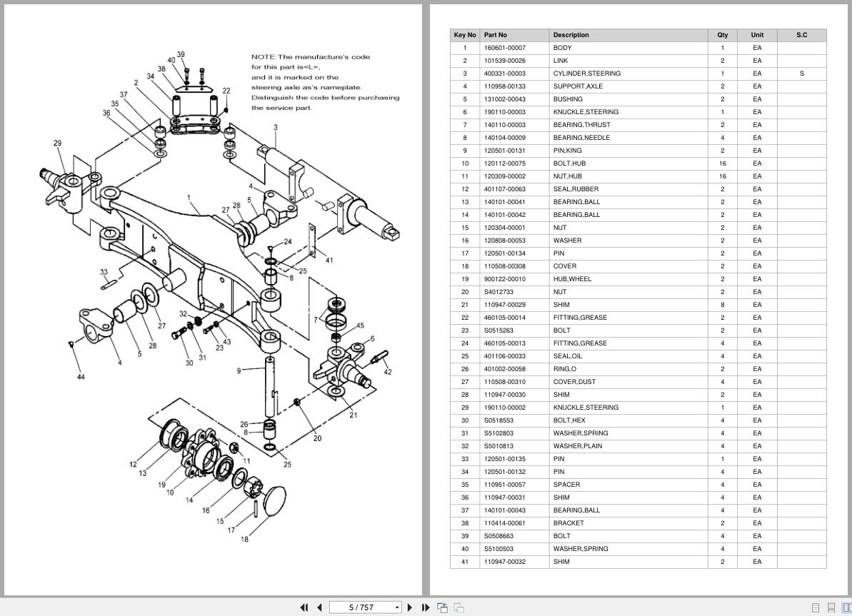852x616 pixels.
Task: Go to the first page
Action: [x=304, y=607]
